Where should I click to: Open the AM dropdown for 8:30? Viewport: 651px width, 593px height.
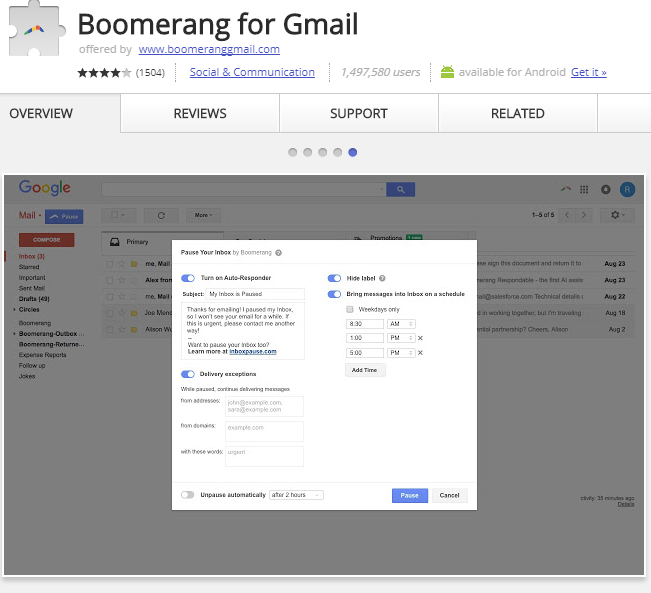click(401, 324)
